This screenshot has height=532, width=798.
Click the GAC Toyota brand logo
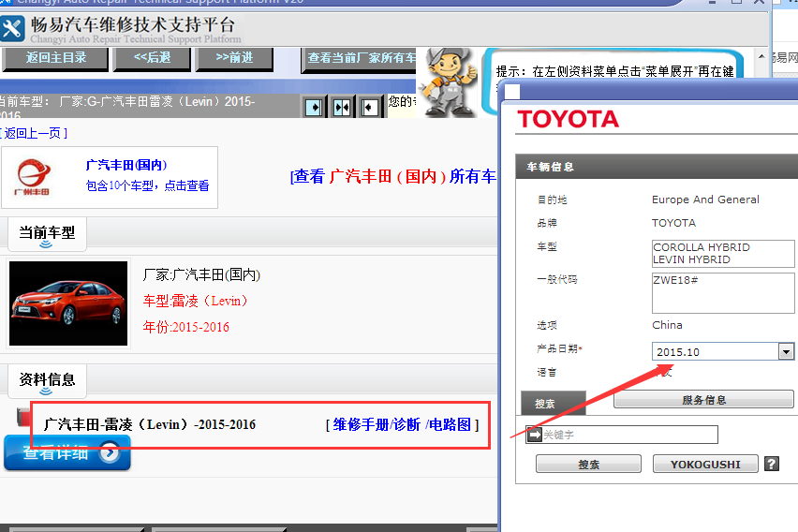click(32, 177)
